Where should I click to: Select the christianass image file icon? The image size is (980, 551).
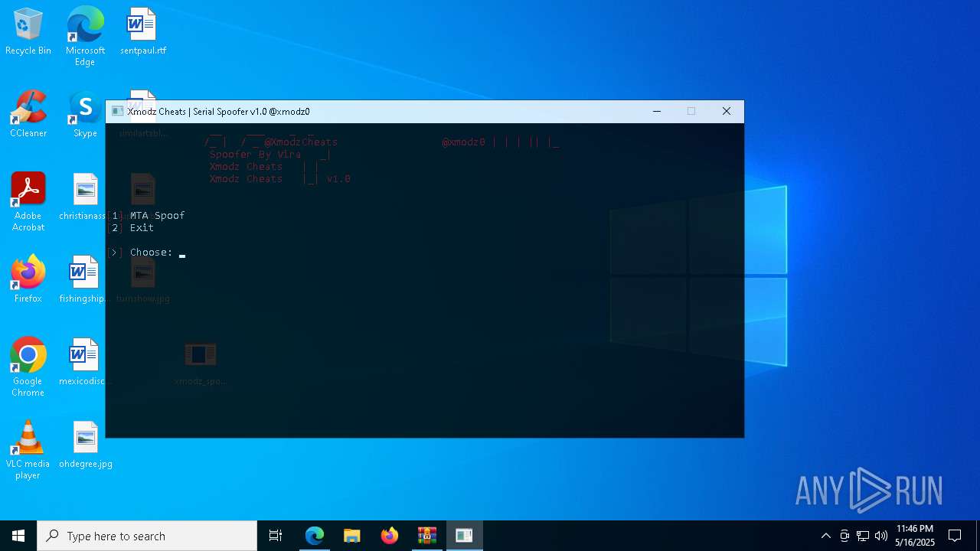tap(85, 197)
